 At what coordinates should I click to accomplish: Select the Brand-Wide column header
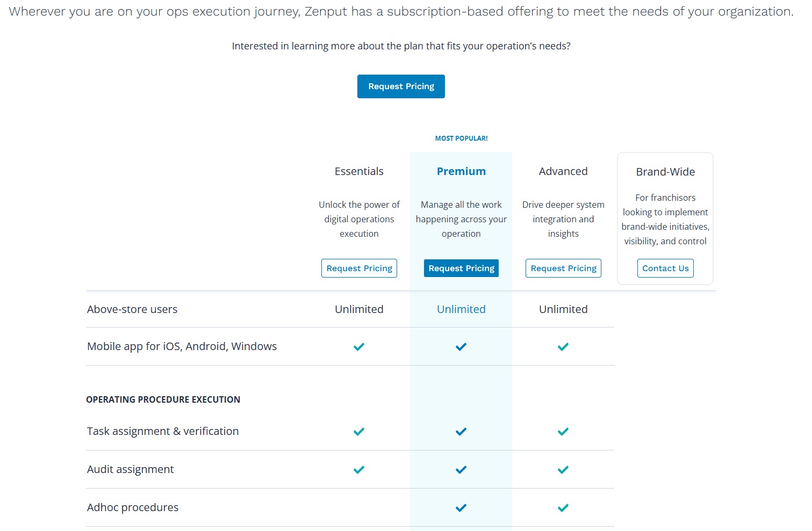click(x=665, y=172)
